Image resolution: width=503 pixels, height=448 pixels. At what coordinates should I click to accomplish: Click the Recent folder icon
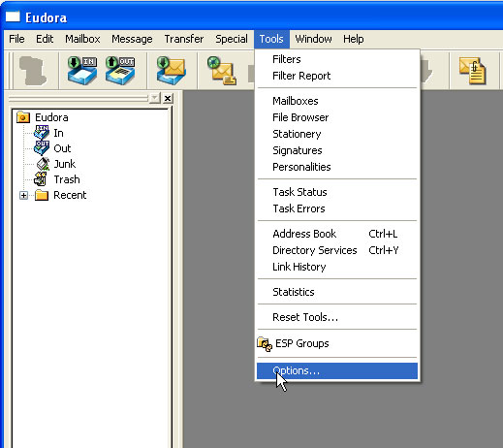click(x=42, y=195)
